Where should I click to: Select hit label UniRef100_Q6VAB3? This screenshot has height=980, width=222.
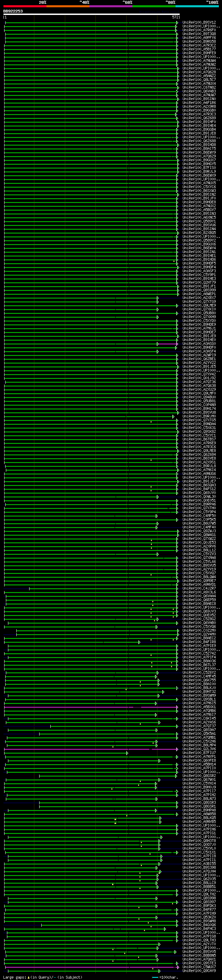click(199, 91)
